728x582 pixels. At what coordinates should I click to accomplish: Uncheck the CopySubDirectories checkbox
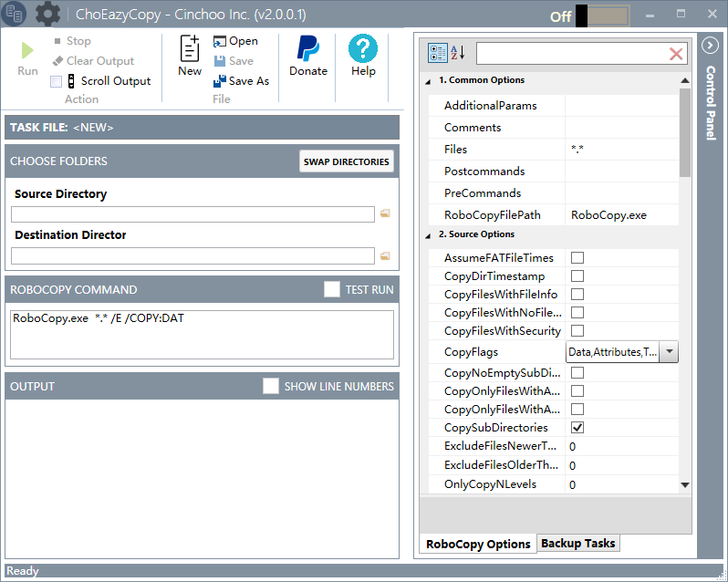577,428
